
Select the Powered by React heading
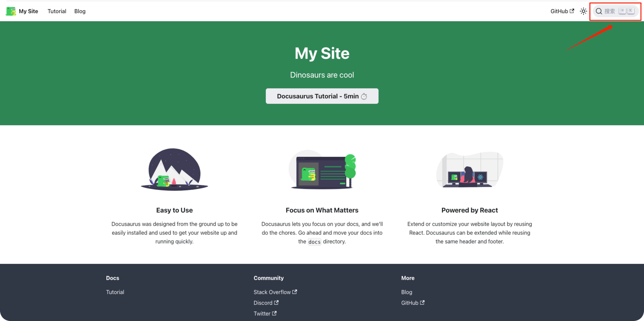pos(469,210)
